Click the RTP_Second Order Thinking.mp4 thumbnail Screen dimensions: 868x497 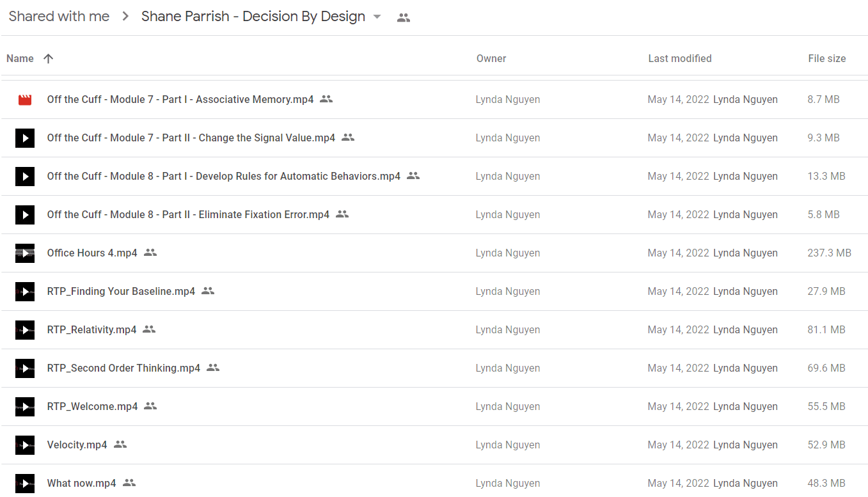coord(25,368)
